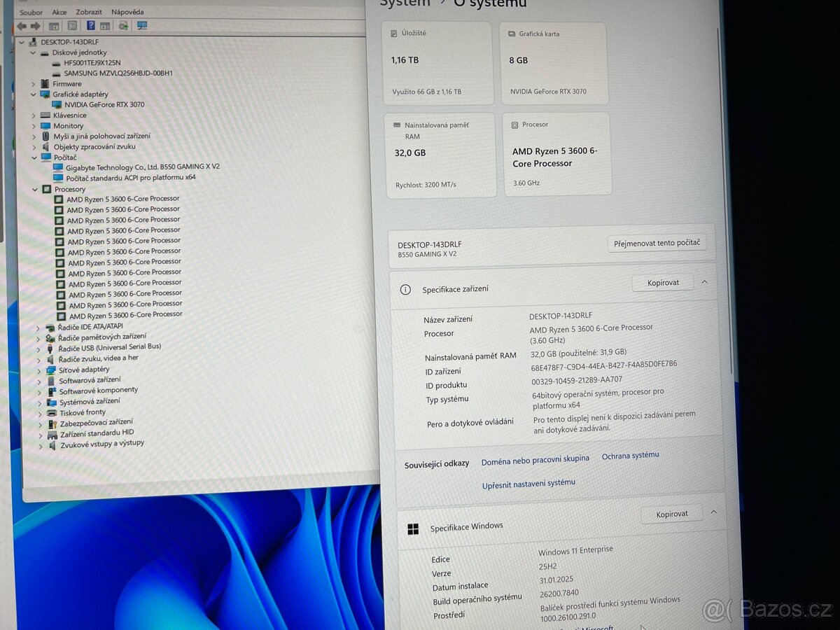Click the disk icon beside SAMSUNG MZVLQ256HBJD-00BH1
This screenshot has width=840, height=630.
pos(57,73)
